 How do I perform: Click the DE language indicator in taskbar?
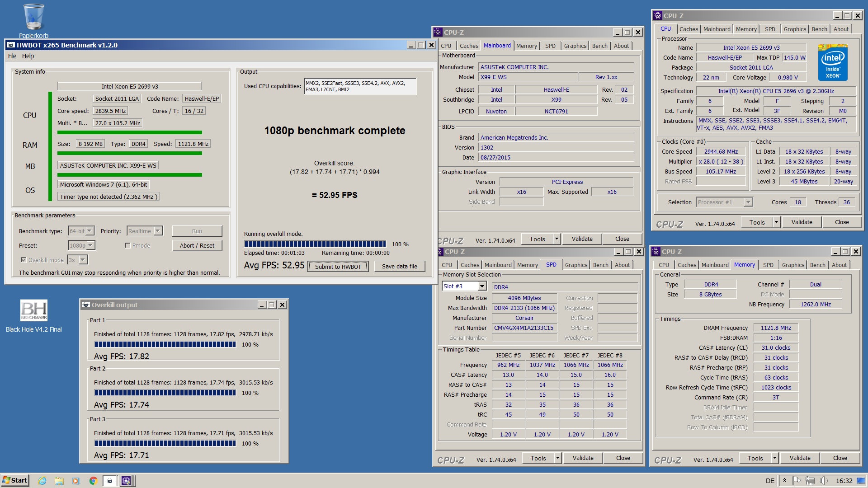click(x=770, y=481)
